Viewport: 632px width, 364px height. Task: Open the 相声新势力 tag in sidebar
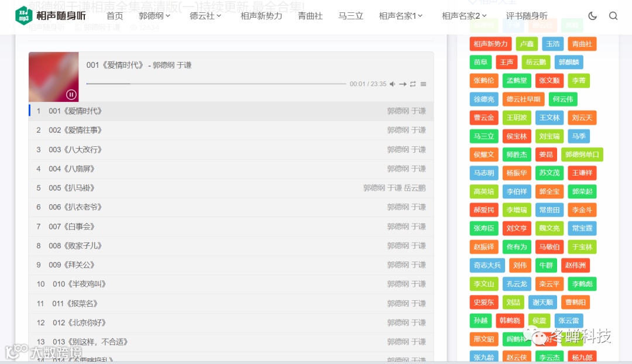click(x=490, y=44)
